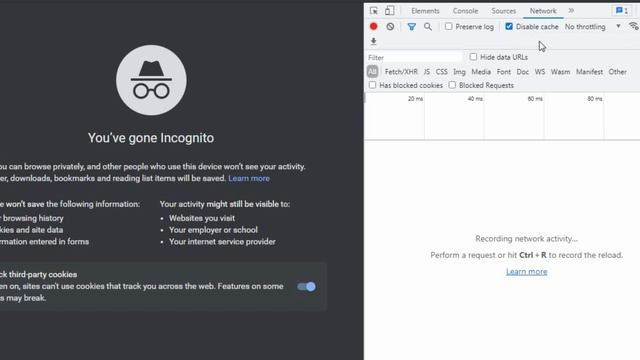Turn off block third-party cookies toggle
This screenshot has width=640, height=360.
(307, 287)
